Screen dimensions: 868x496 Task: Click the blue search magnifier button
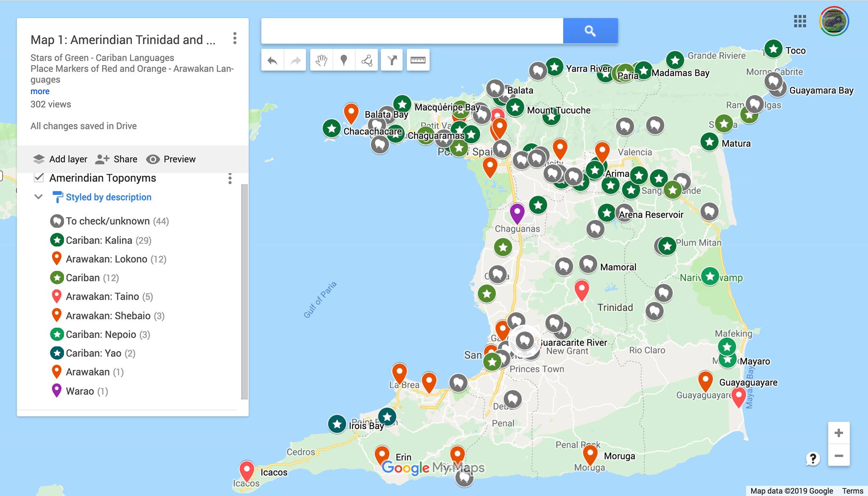click(590, 31)
